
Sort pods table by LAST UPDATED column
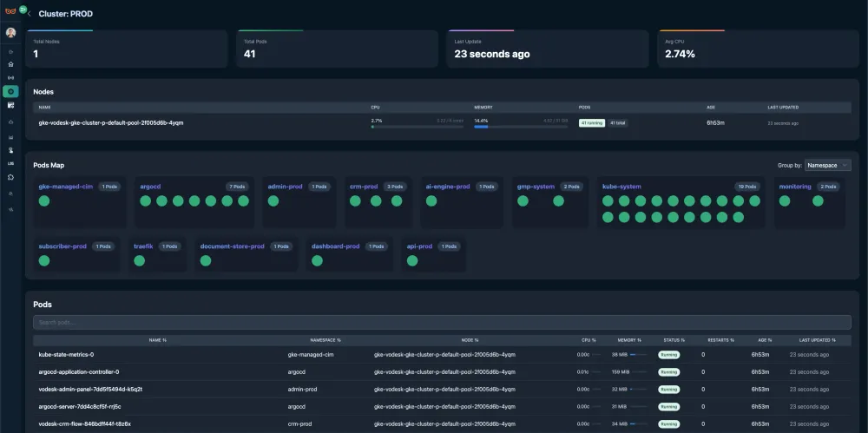(x=818, y=340)
